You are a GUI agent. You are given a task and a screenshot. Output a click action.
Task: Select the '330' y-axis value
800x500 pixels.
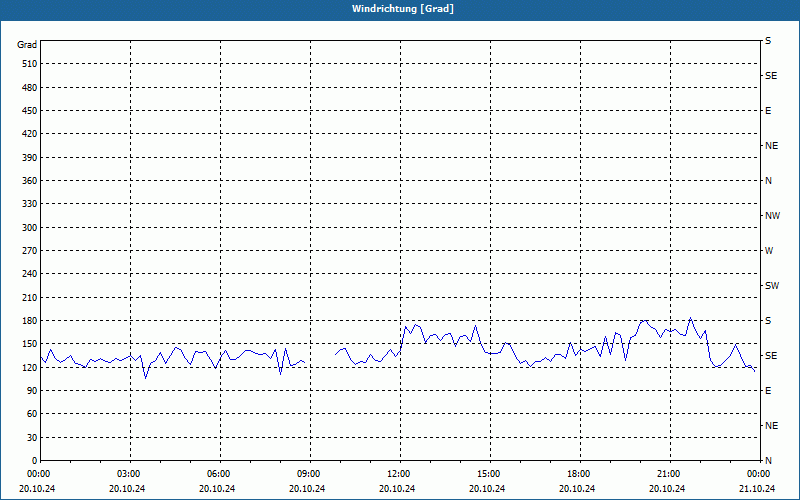30,204
